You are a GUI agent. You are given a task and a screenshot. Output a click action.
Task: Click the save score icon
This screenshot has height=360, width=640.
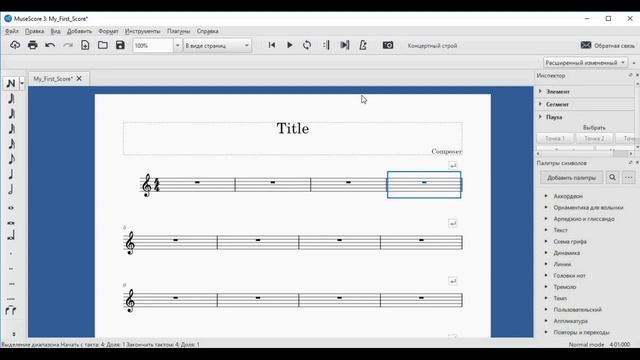click(x=120, y=45)
